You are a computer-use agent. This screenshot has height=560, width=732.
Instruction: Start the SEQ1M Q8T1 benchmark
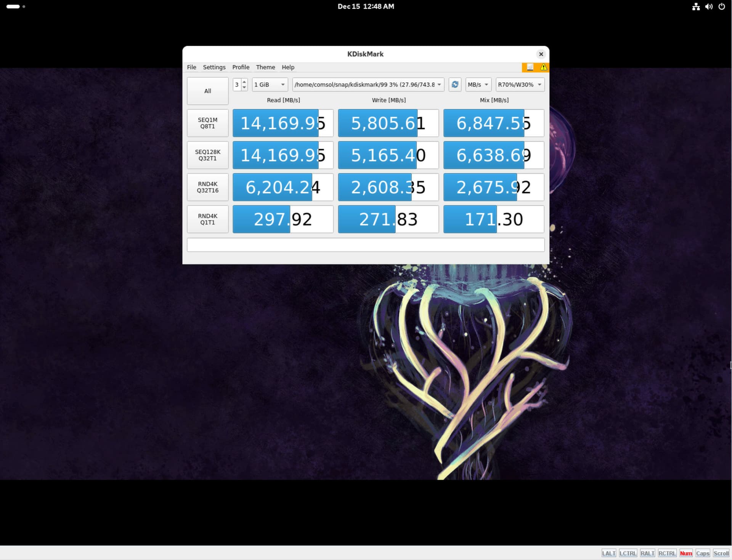(208, 123)
